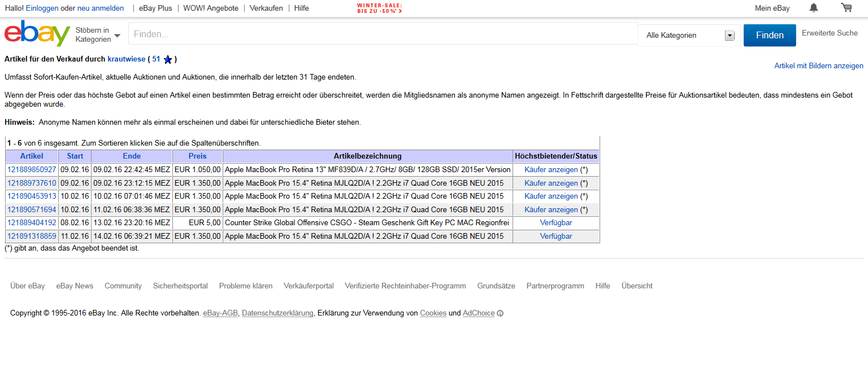
Task: Open the Partnerprogramm footer link
Action: (x=555, y=286)
